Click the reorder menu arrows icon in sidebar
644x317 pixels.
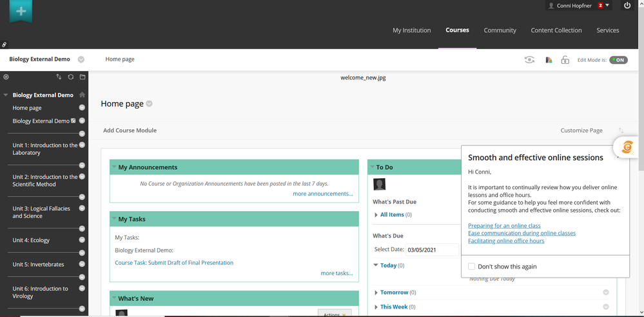click(59, 77)
